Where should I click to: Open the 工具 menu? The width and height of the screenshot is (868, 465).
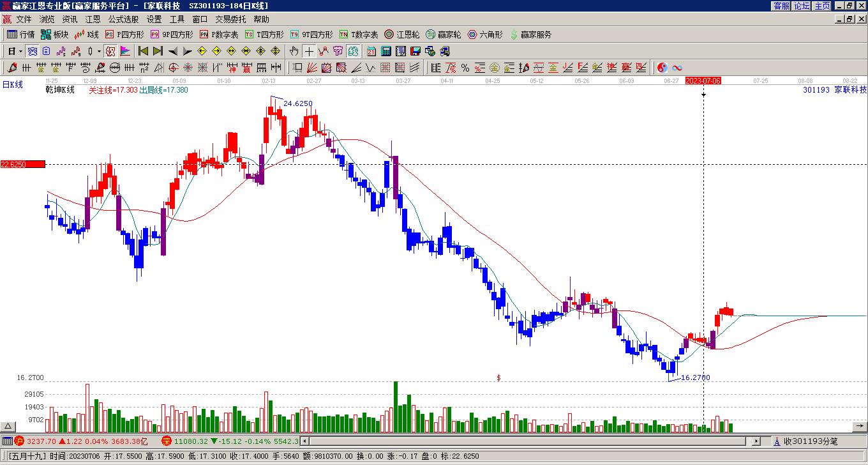click(x=177, y=20)
